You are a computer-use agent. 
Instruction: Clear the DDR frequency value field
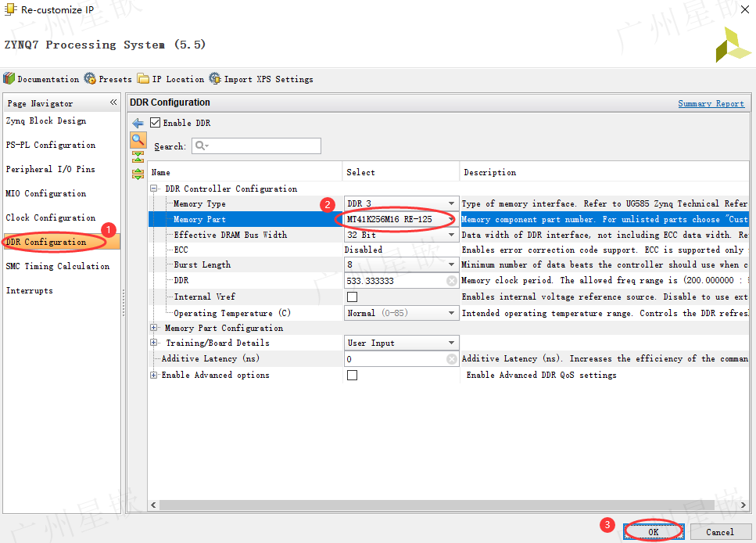[x=451, y=281]
